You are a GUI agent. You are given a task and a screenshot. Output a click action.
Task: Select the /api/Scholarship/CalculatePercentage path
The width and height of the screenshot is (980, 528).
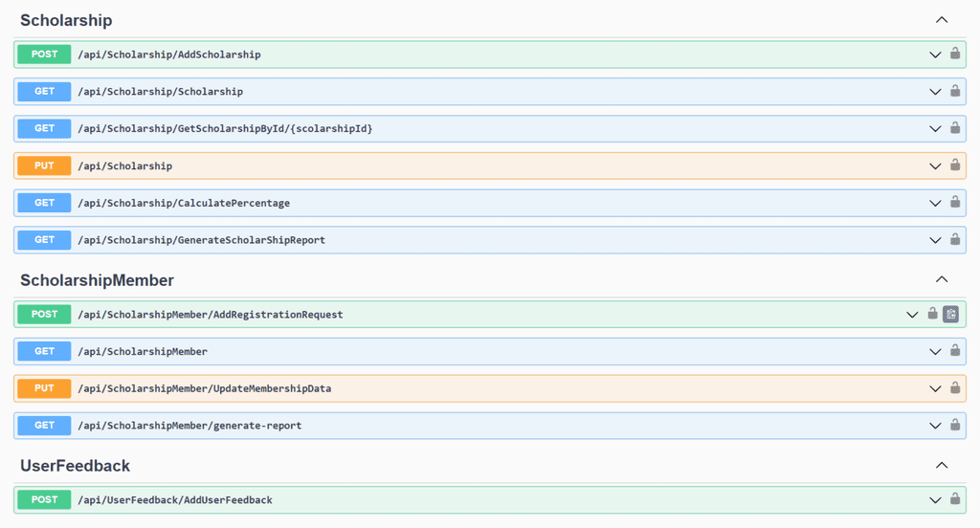184,203
